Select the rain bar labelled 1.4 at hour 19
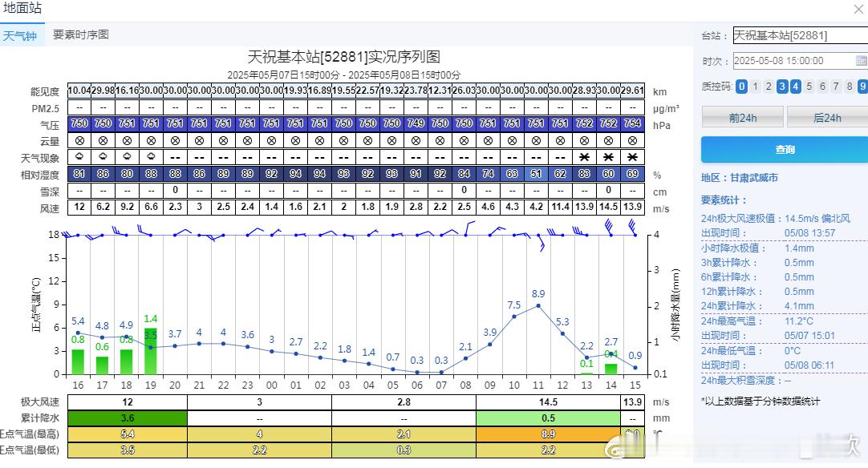The width and height of the screenshot is (868, 468). tap(151, 351)
